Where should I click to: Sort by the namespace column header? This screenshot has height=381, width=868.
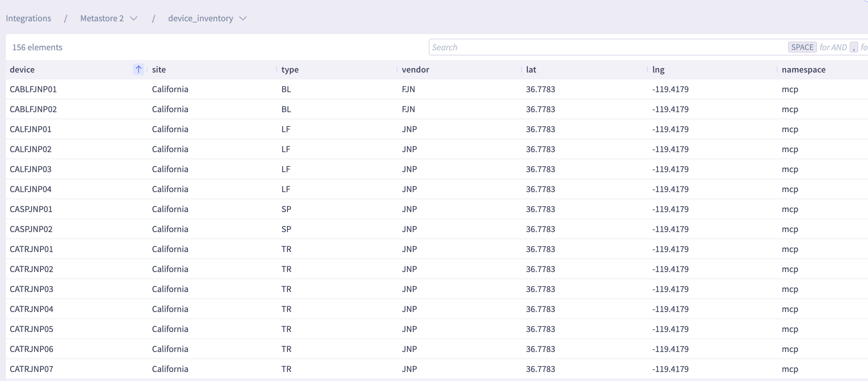[803, 69]
